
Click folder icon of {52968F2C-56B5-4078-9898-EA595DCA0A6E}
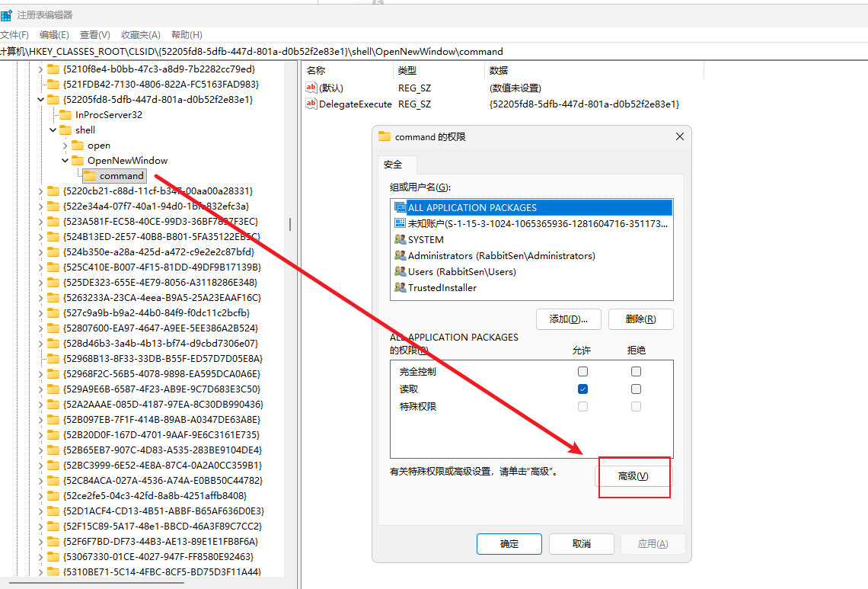[53, 373]
